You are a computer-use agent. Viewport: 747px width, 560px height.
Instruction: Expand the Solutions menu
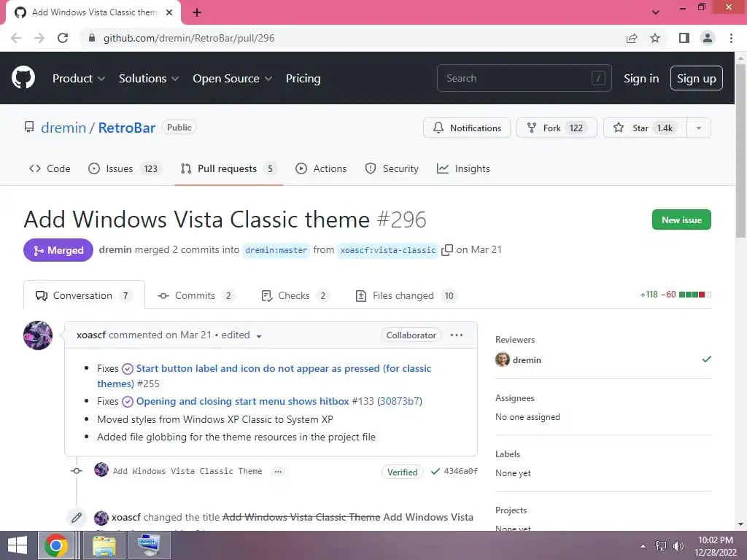tap(149, 79)
